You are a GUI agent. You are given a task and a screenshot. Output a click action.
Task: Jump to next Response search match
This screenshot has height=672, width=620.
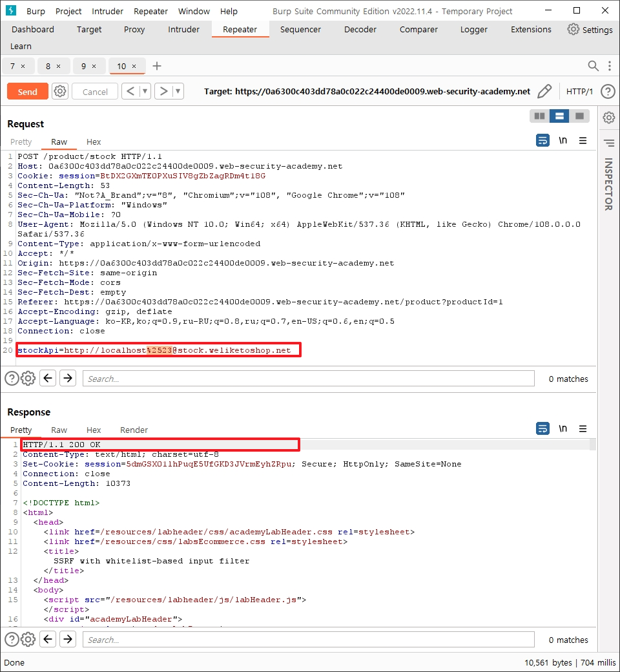pyautogui.click(x=68, y=639)
